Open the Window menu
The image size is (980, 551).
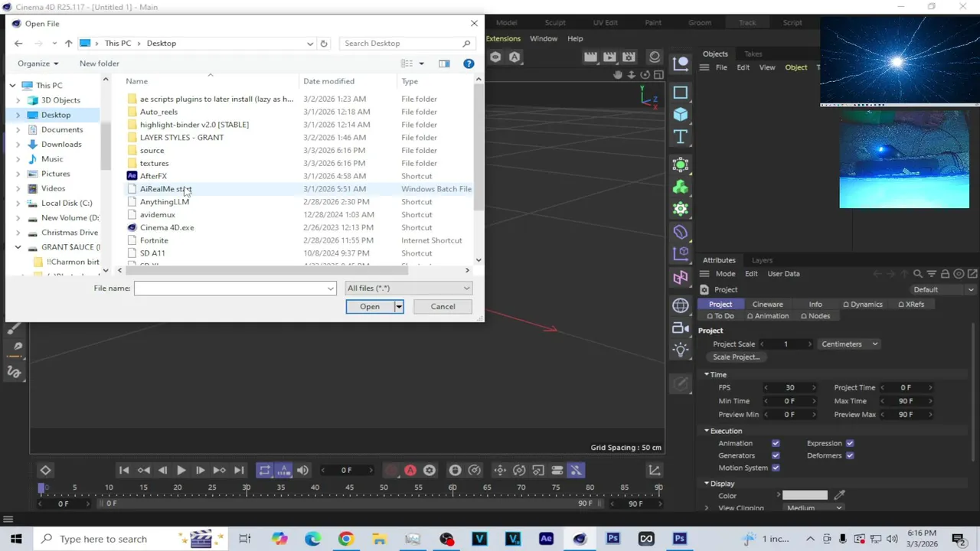coord(544,38)
